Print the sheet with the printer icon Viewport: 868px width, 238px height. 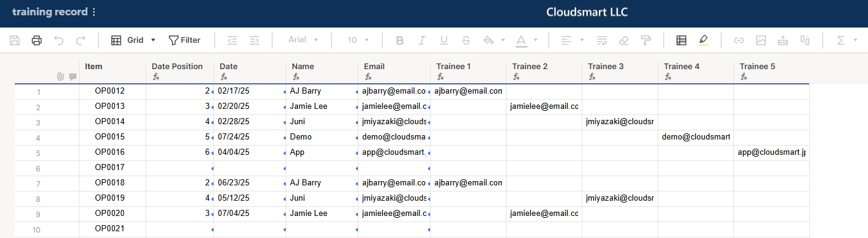37,40
